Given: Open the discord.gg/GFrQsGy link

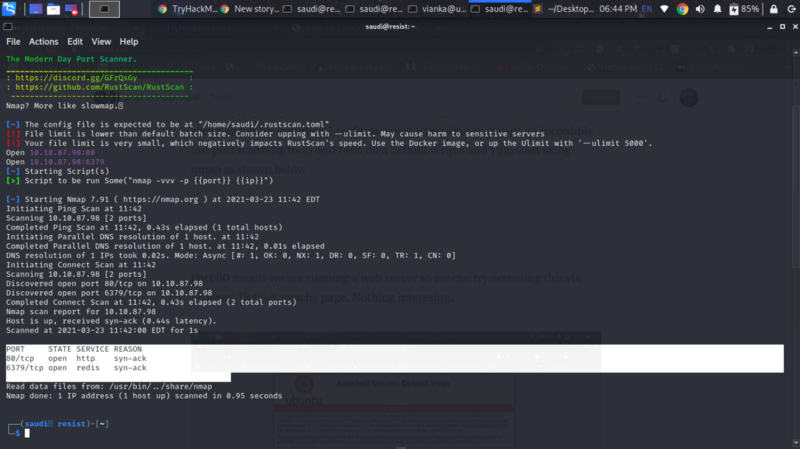Looking at the screenshot, I should pos(76,78).
